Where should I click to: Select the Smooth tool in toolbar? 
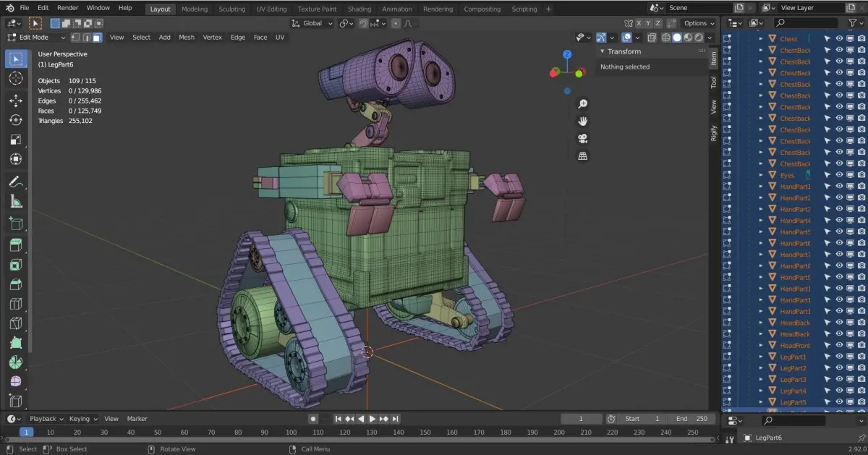click(16, 382)
